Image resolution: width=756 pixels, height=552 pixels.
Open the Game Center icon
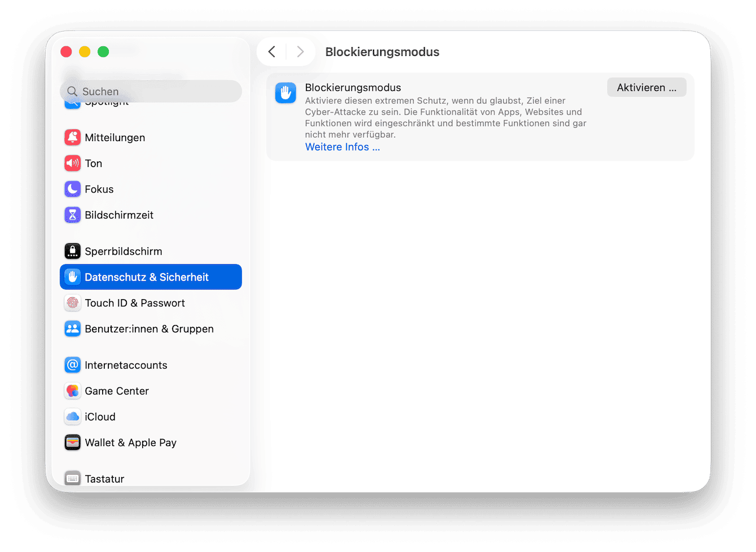(72, 391)
